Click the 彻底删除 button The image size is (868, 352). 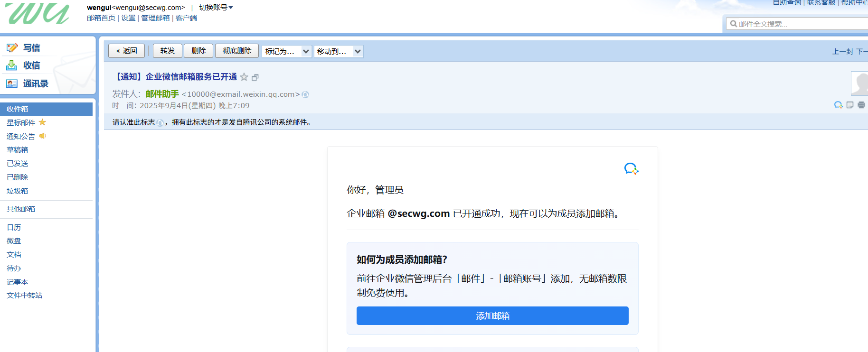[x=237, y=51]
